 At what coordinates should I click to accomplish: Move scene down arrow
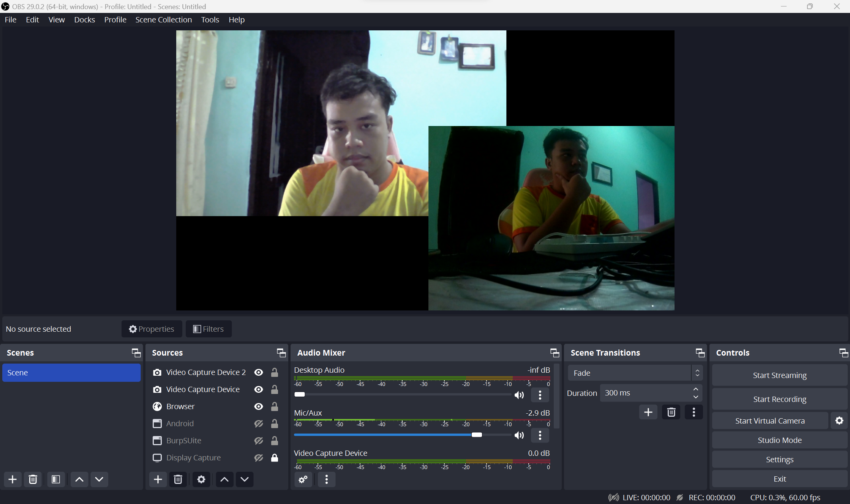click(99, 479)
